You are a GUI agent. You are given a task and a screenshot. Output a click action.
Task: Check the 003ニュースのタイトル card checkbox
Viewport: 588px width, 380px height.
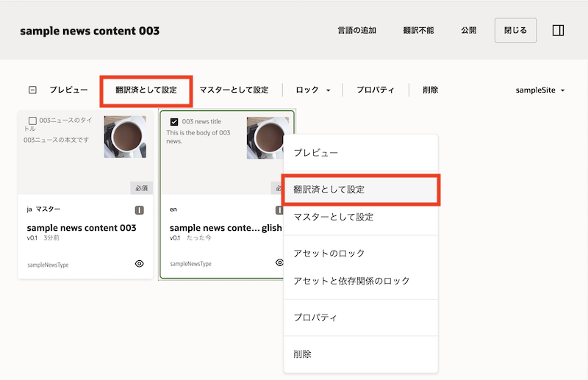[32, 121]
